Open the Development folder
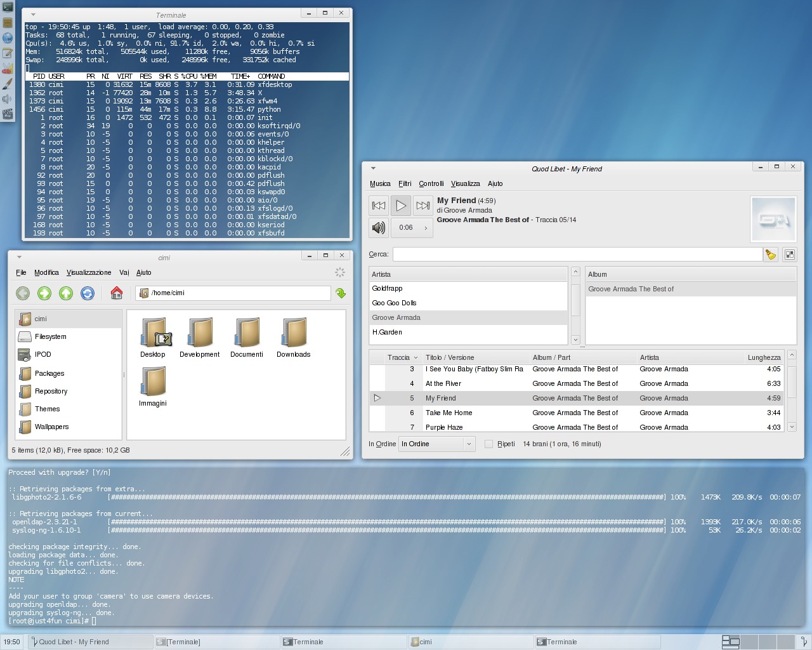The width and height of the screenshot is (812, 650). click(200, 338)
